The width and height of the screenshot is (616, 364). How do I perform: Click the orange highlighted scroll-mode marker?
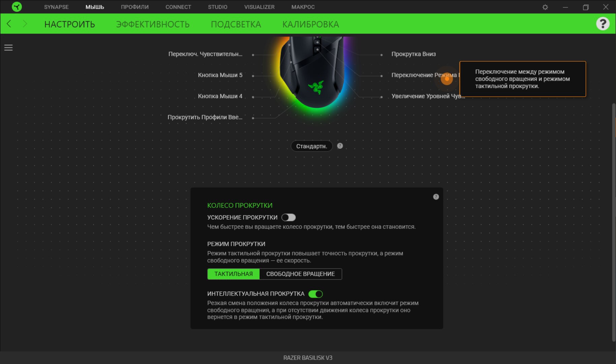click(x=447, y=79)
